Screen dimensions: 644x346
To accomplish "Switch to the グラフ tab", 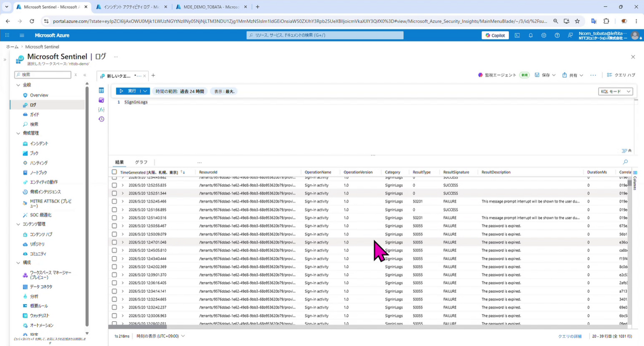I will tap(141, 162).
